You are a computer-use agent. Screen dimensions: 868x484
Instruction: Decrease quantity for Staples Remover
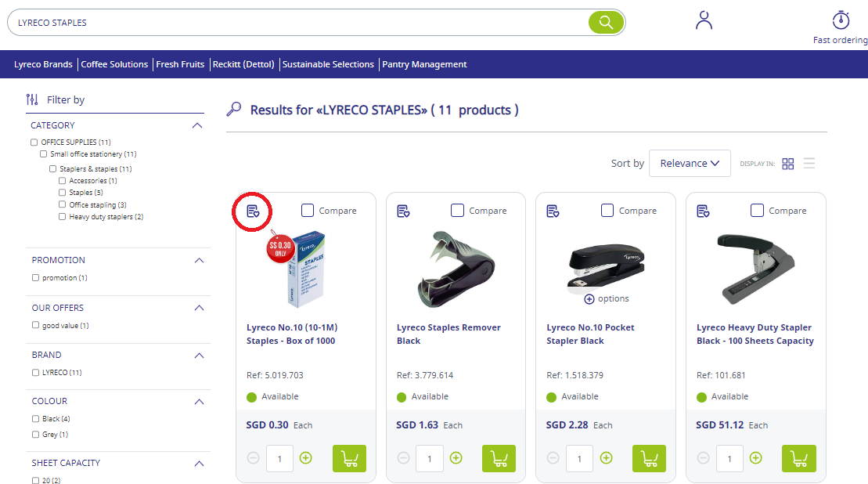pos(404,458)
